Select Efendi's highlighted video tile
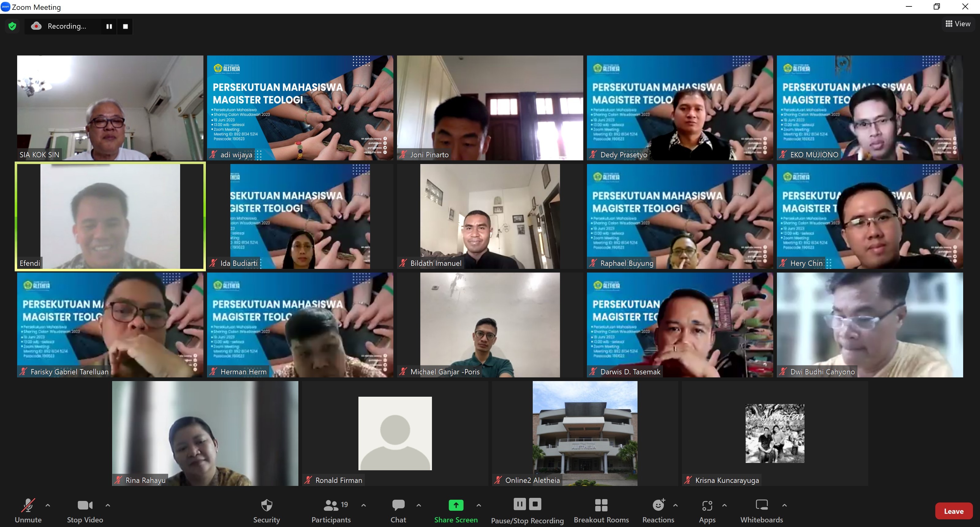This screenshot has width=980, height=527. pyautogui.click(x=110, y=216)
